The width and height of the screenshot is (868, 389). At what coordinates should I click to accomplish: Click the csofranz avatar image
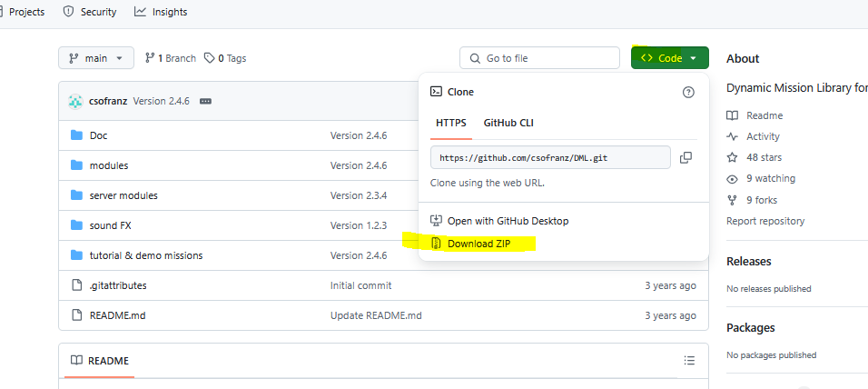coord(75,102)
